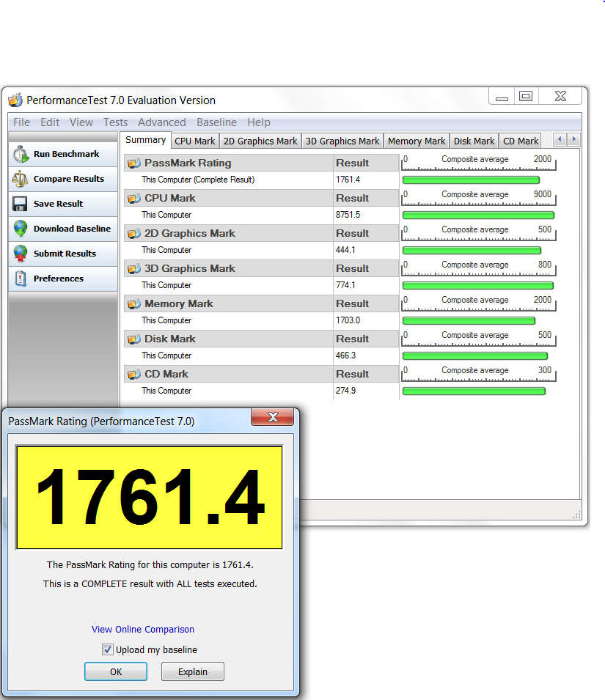Click the window resize grip at bottom-right corner
605x700 pixels.
point(576,515)
